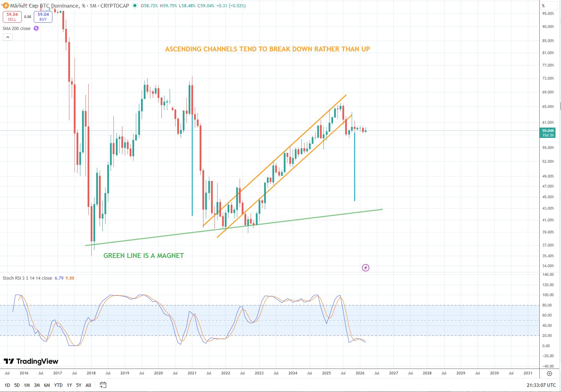Click the close value C59.04%

(x=206, y=6)
